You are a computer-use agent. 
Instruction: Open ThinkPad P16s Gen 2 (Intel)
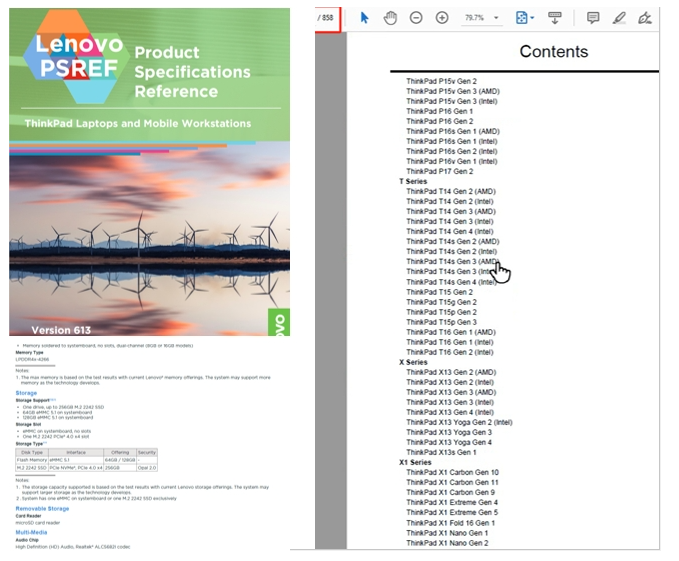[x=452, y=151]
